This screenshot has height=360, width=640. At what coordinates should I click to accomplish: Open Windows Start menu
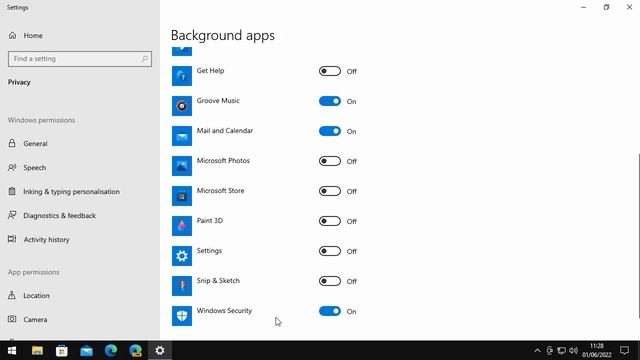point(12,351)
